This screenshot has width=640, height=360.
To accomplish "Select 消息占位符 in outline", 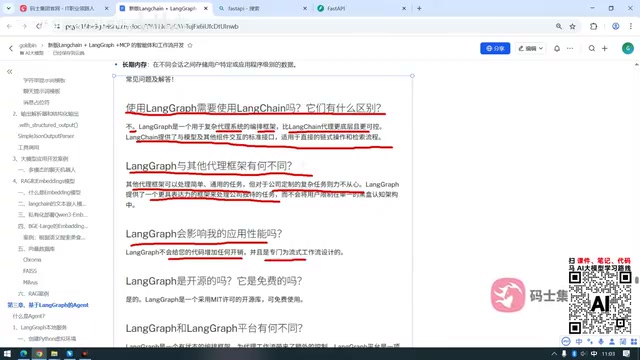I will pyautogui.click(x=36, y=102).
